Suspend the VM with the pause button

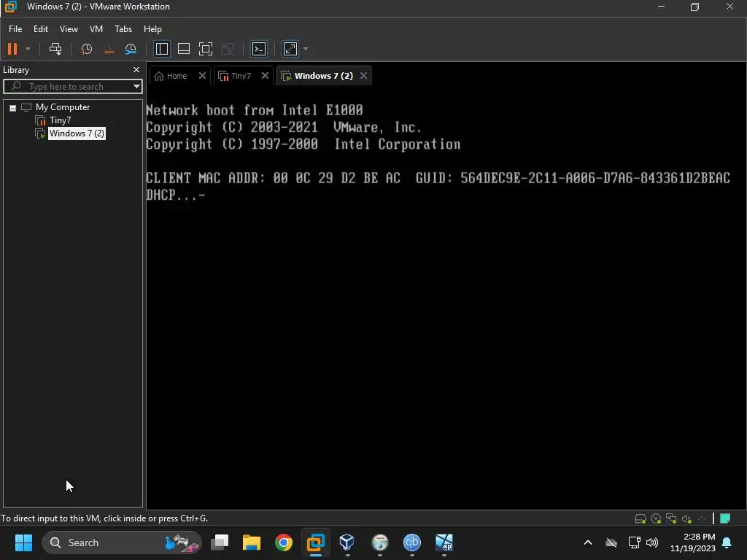12,49
